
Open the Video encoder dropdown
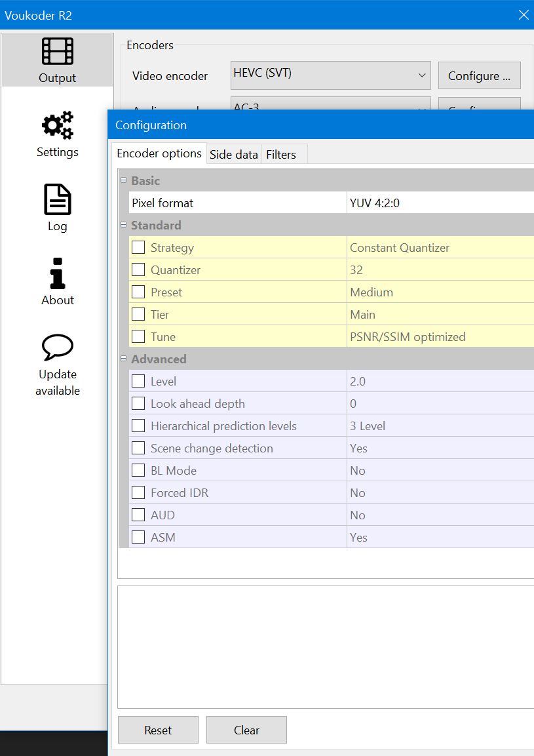click(330, 75)
